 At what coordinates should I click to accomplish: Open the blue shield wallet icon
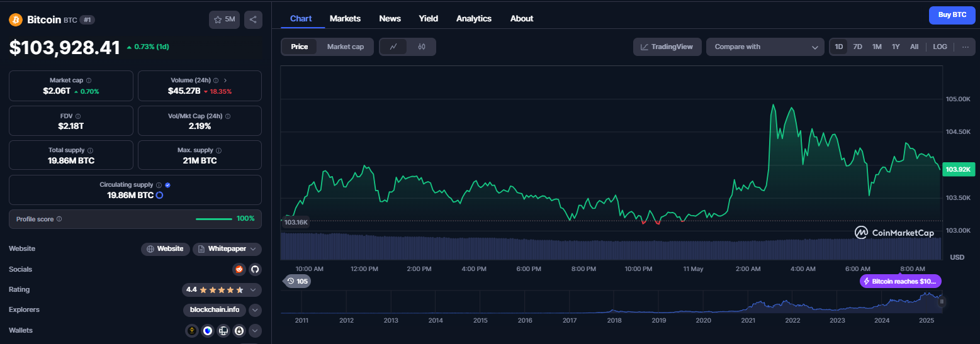coord(208,330)
